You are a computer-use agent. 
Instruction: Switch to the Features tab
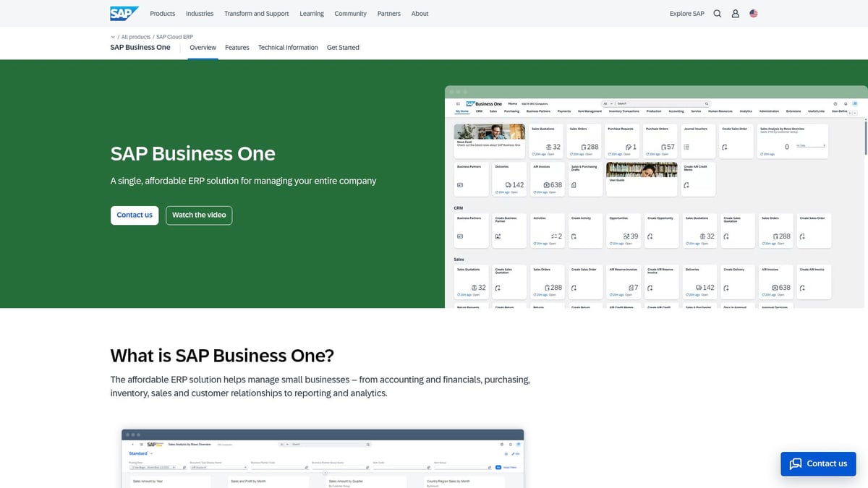pyautogui.click(x=237, y=47)
